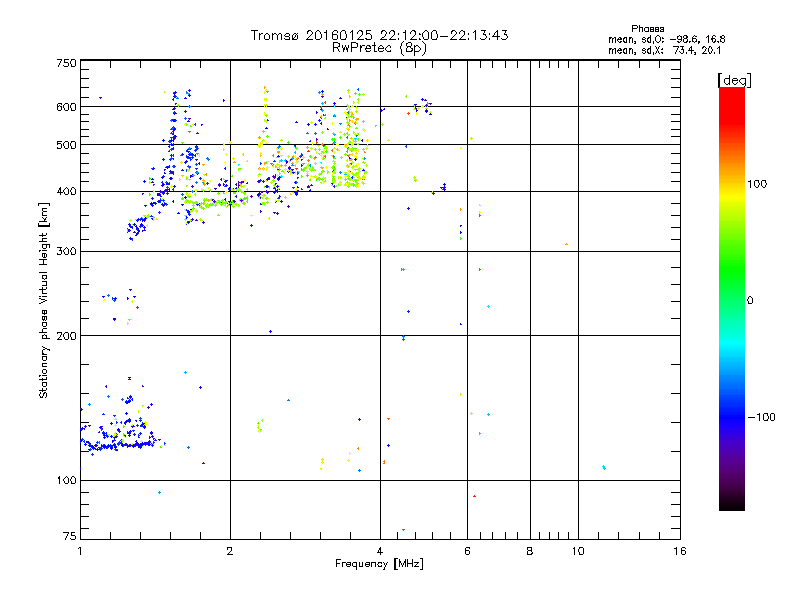
Task: Click the 'mean, sd,X: 73.4, 20.1' line
Action: [x=664, y=50]
